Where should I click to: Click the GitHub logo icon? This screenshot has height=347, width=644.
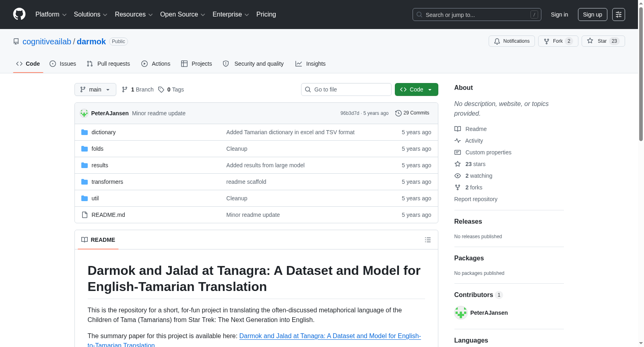[19, 15]
